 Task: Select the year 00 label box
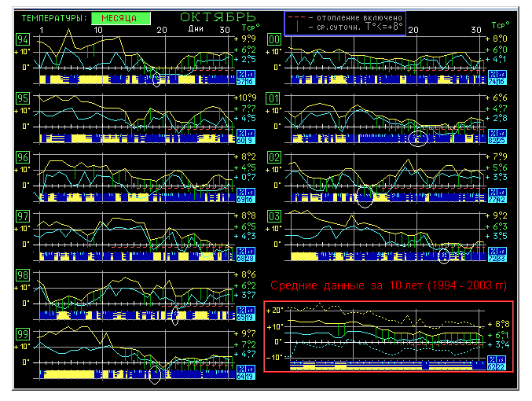click(274, 40)
